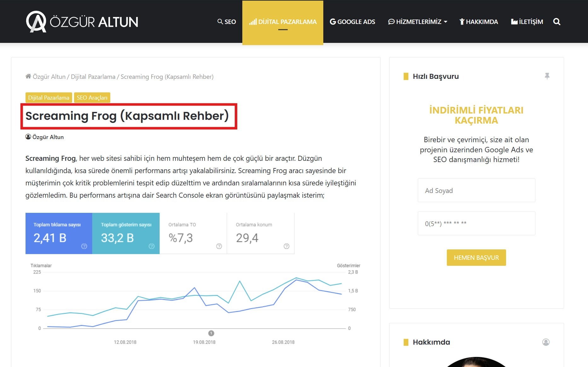Click the Google G icon in nav
Image resolution: width=588 pixels, height=367 pixels.
pyautogui.click(x=333, y=22)
